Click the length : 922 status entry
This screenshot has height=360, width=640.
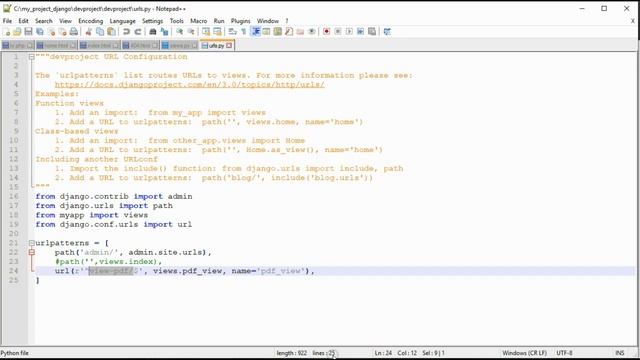coord(291,353)
